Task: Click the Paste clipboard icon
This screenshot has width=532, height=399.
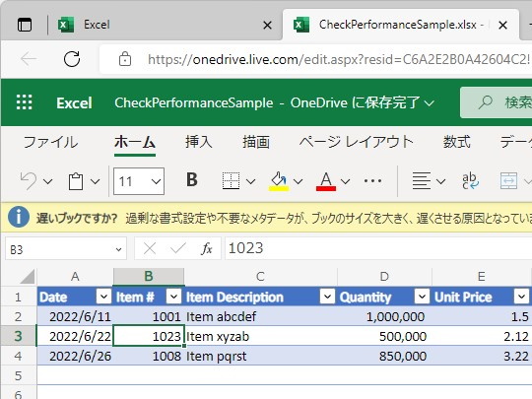Action: (x=76, y=181)
